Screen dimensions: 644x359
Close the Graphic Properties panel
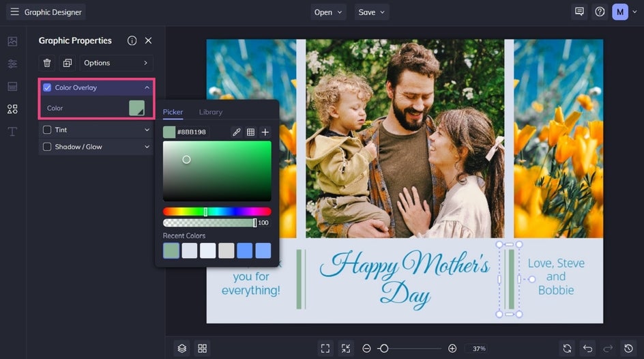pyautogui.click(x=148, y=40)
